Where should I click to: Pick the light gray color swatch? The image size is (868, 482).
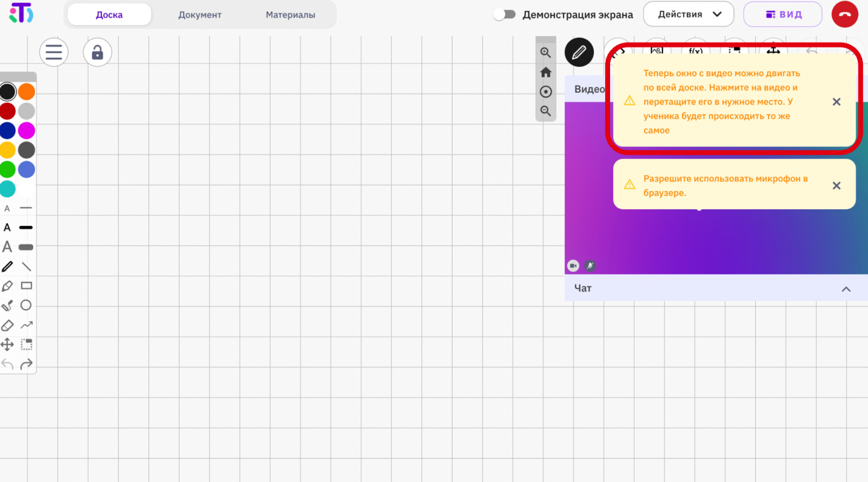point(27,111)
